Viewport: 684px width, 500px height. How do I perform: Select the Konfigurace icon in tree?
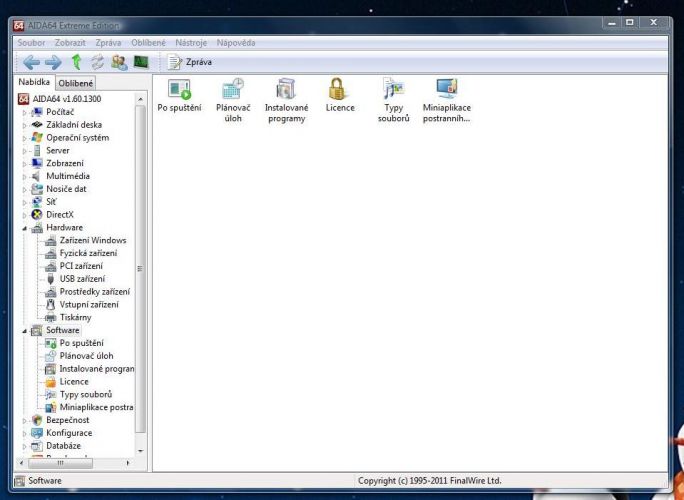coord(37,433)
